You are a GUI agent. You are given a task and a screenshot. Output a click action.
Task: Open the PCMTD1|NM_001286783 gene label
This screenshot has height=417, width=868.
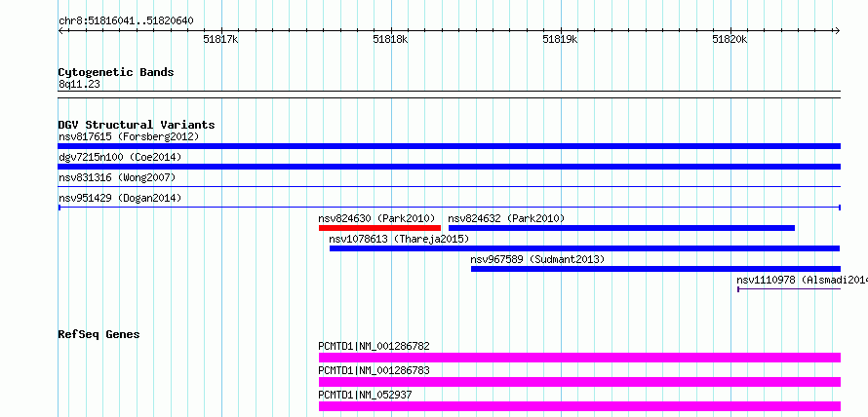click(374, 370)
